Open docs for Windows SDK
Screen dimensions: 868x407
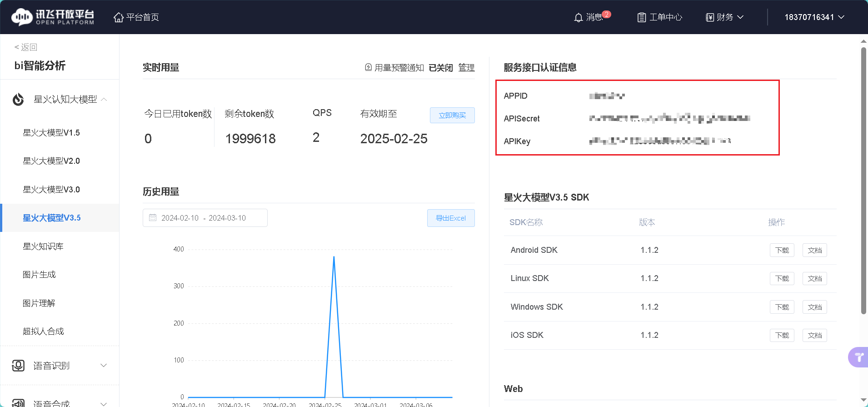815,307
